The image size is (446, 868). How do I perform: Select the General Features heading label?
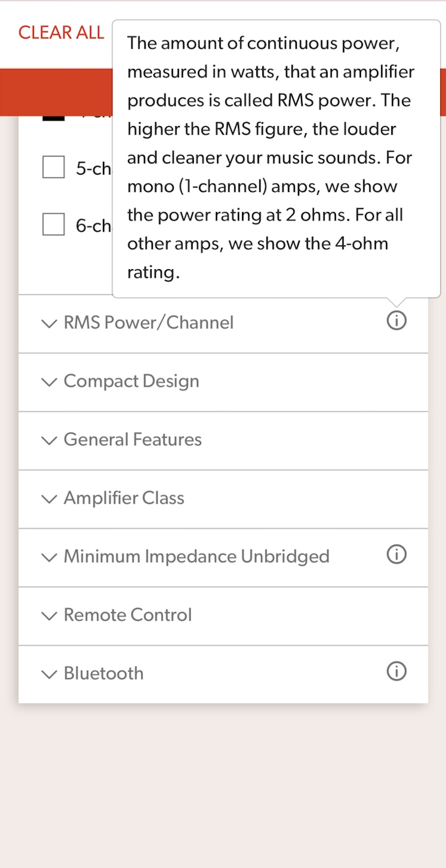point(133,440)
